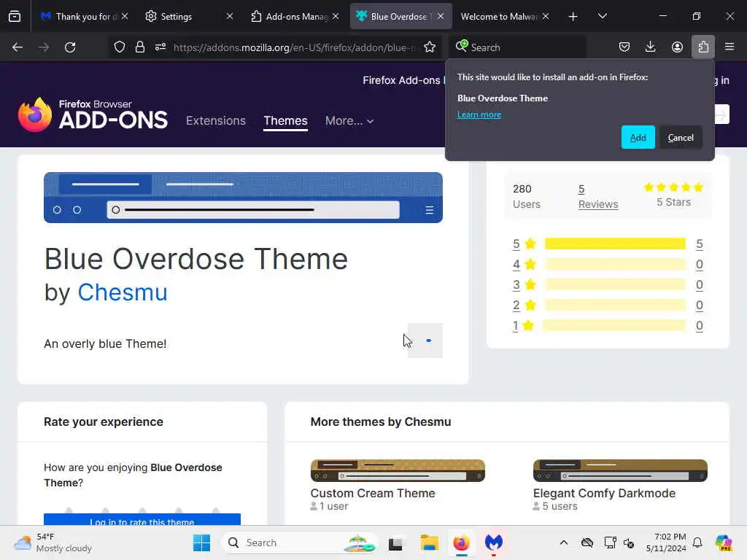This screenshot has width=747, height=560.
Task: Show hidden tray icons chevron
Action: [564, 542]
